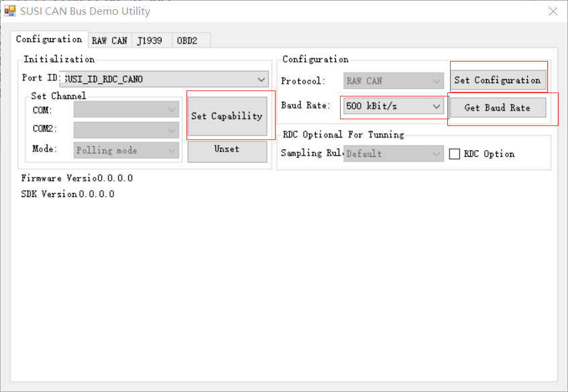Click the Baud Rate label

(x=306, y=105)
